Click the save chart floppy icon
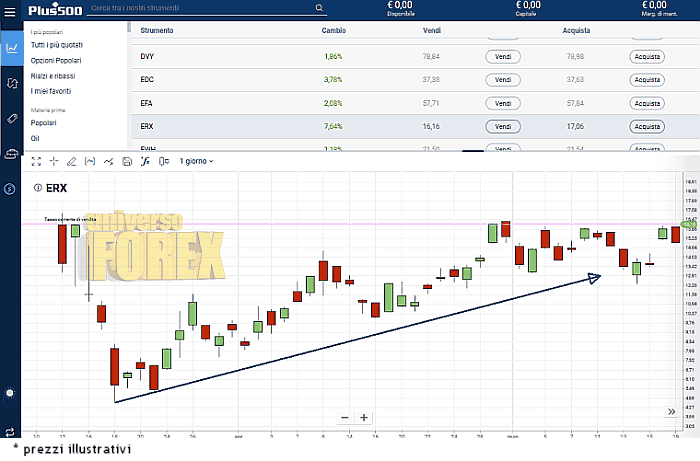This screenshot has height=461, width=700. tap(127, 161)
